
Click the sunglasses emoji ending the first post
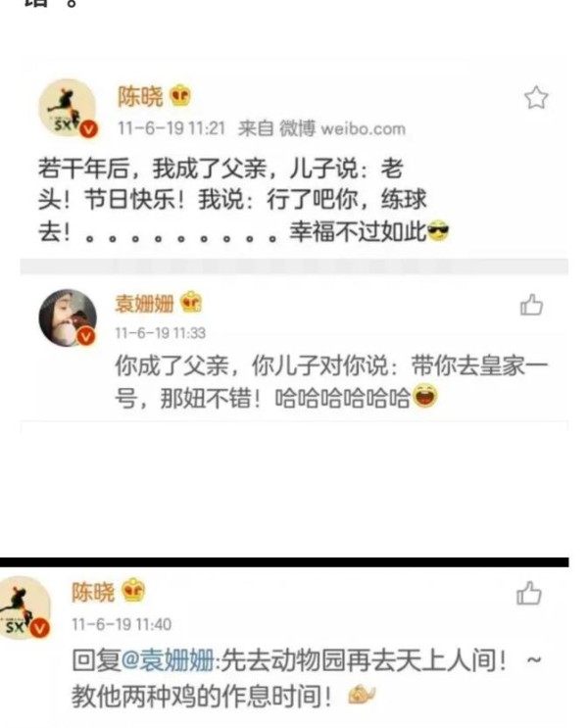pyautogui.click(x=438, y=231)
